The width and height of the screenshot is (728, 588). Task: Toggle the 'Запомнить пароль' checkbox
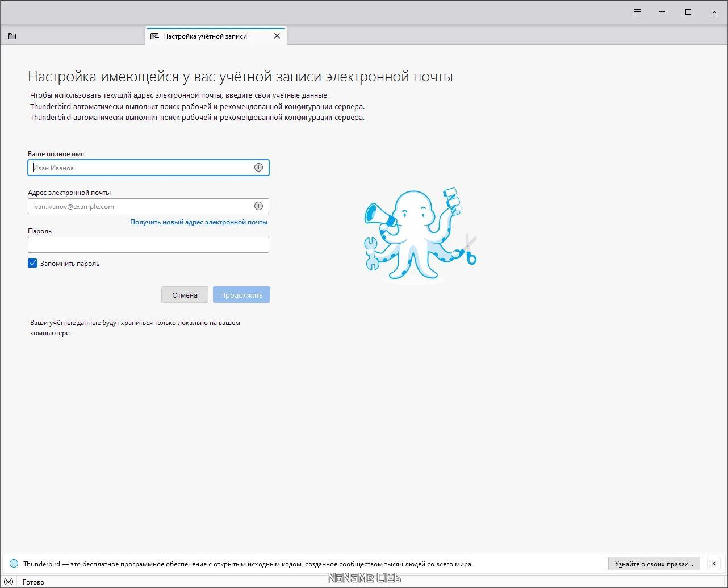pos(32,263)
